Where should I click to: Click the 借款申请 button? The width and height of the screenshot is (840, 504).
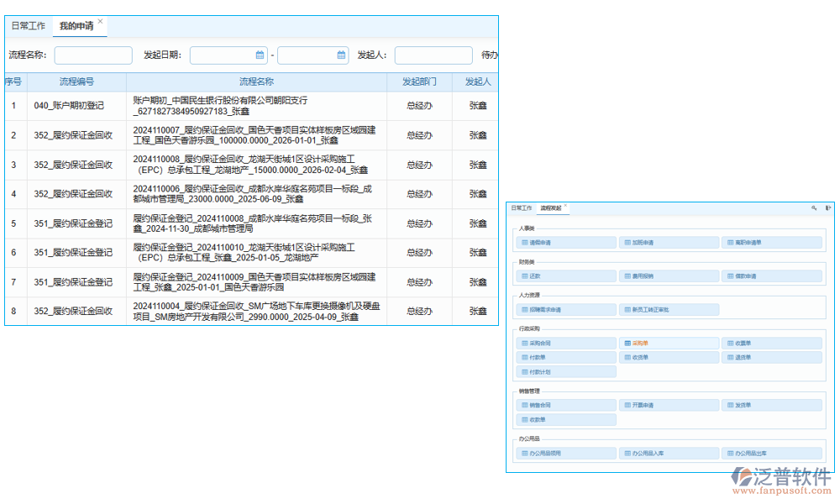point(770,276)
